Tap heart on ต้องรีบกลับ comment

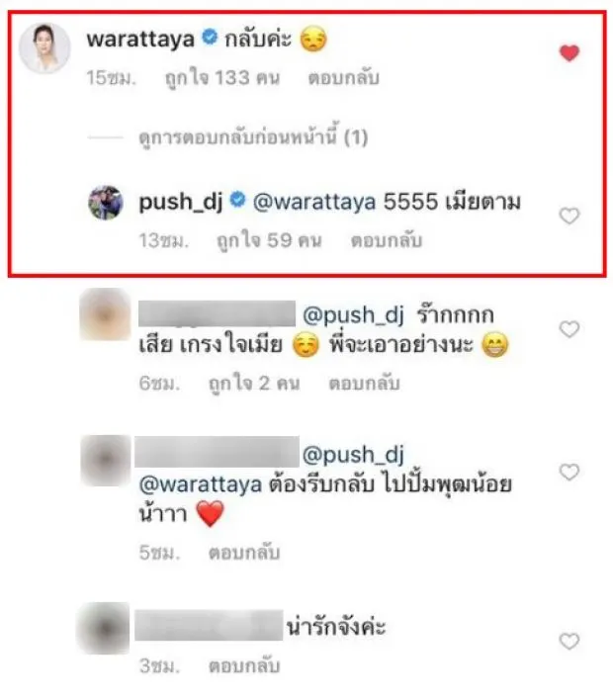point(569,473)
